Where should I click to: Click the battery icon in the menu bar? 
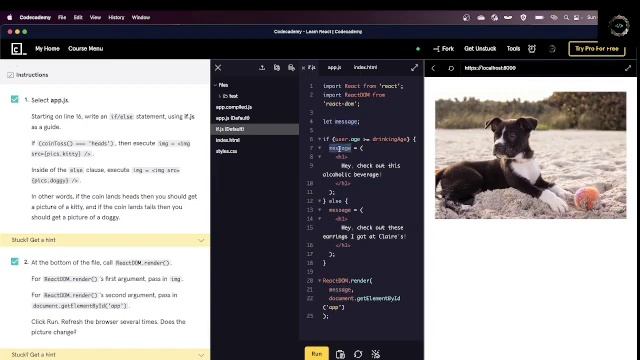point(539,18)
